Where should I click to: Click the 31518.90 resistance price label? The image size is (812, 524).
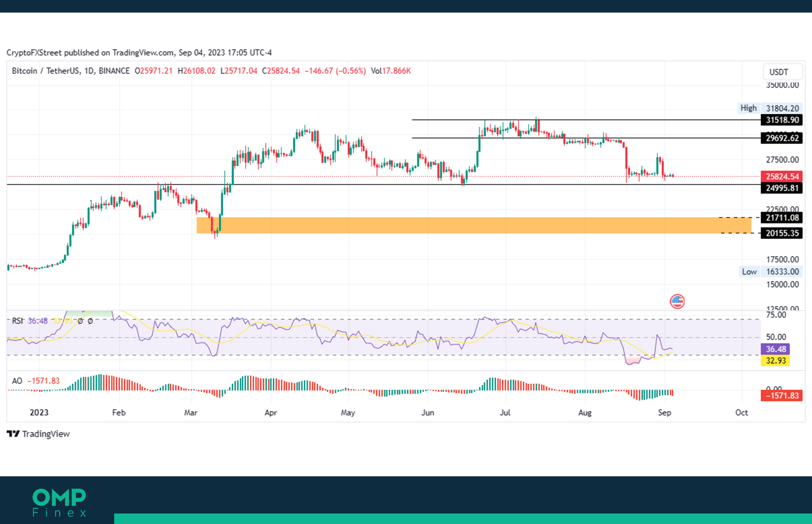[782, 120]
